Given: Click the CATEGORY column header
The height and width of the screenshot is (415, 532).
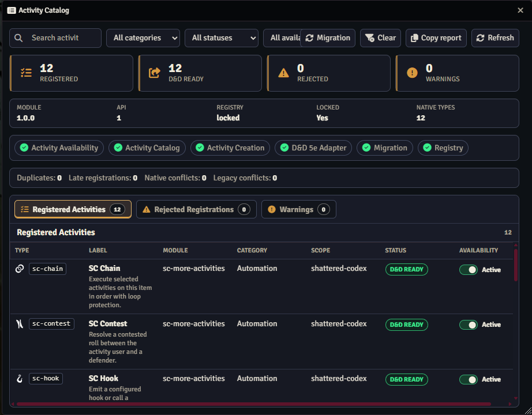Looking at the screenshot, I should [252, 250].
